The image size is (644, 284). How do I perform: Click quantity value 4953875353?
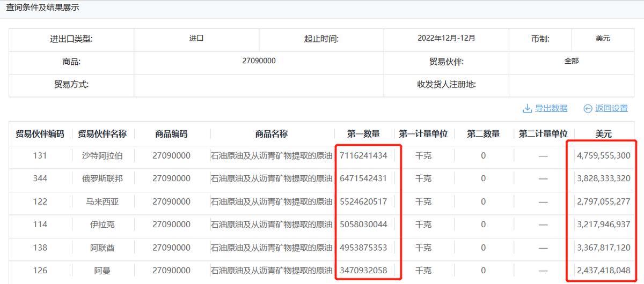(x=363, y=248)
